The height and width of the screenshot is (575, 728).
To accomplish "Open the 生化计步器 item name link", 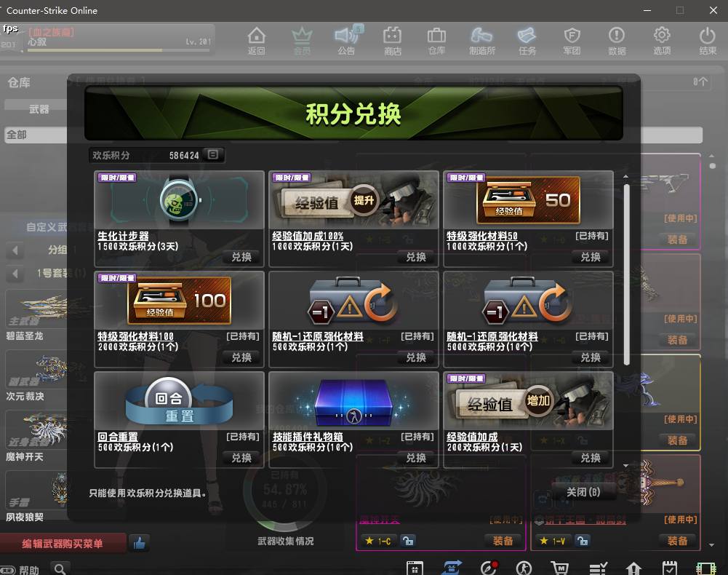I will point(123,236).
